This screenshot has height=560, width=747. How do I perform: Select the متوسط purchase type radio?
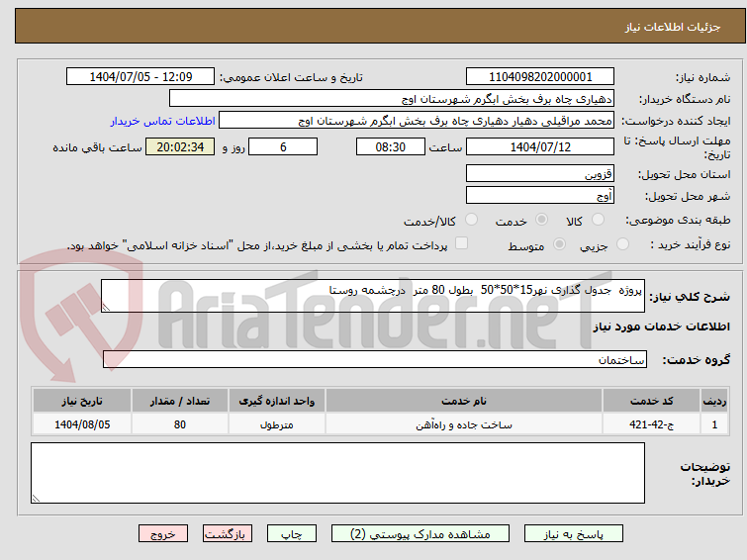(x=559, y=244)
